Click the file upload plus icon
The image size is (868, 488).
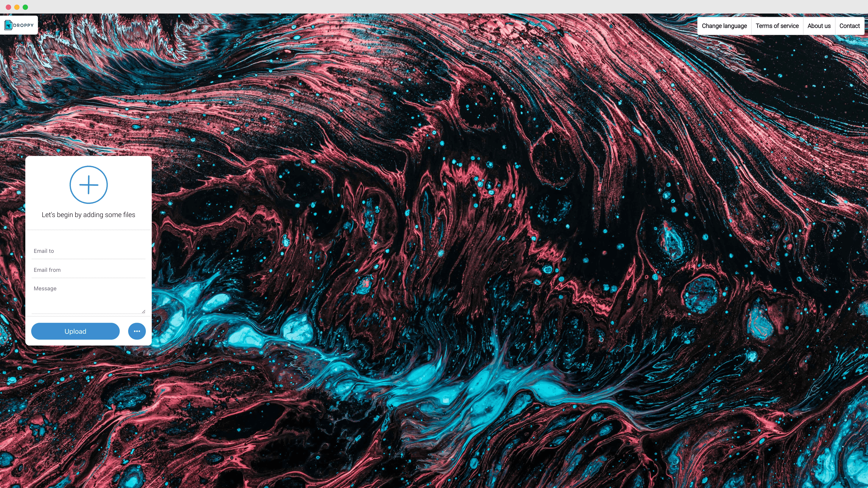pos(89,185)
